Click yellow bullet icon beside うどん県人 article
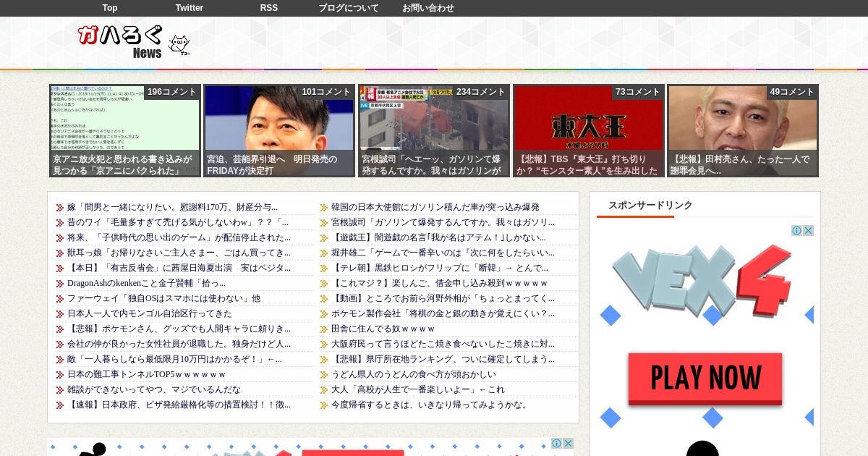 pos(324,375)
